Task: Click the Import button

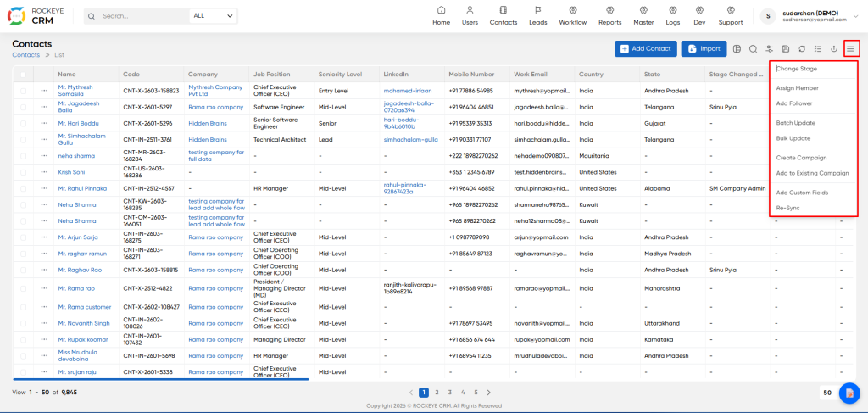Action: click(x=704, y=48)
